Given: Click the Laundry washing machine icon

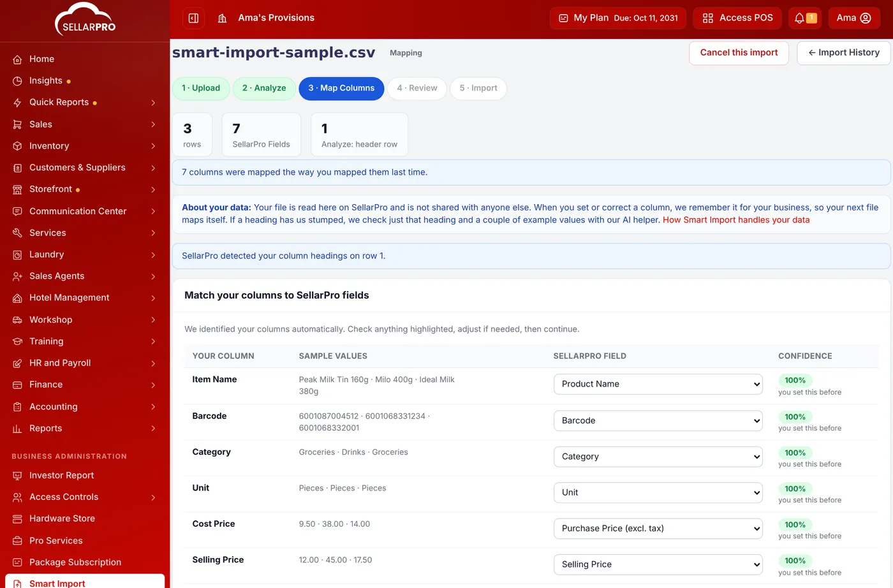Looking at the screenshot, I should pos(17,254).
